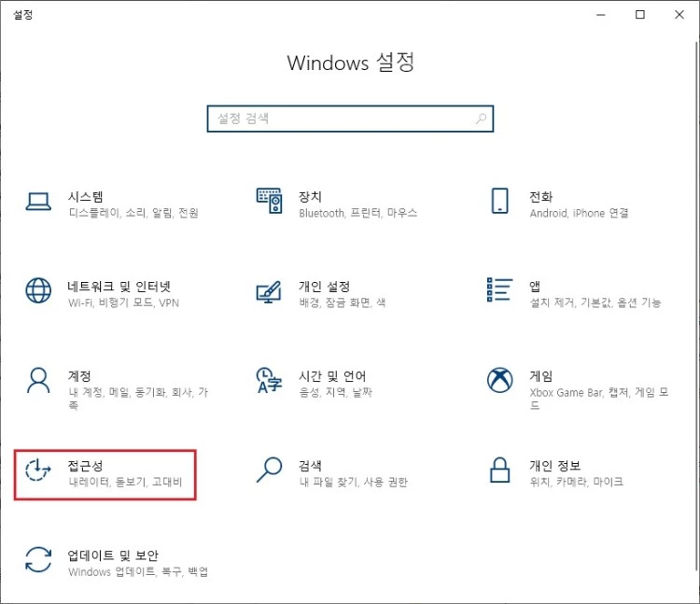Click the text Xbox Game Bar, 캡처
Screen dimensions: 700x604
tap(580, 392)
